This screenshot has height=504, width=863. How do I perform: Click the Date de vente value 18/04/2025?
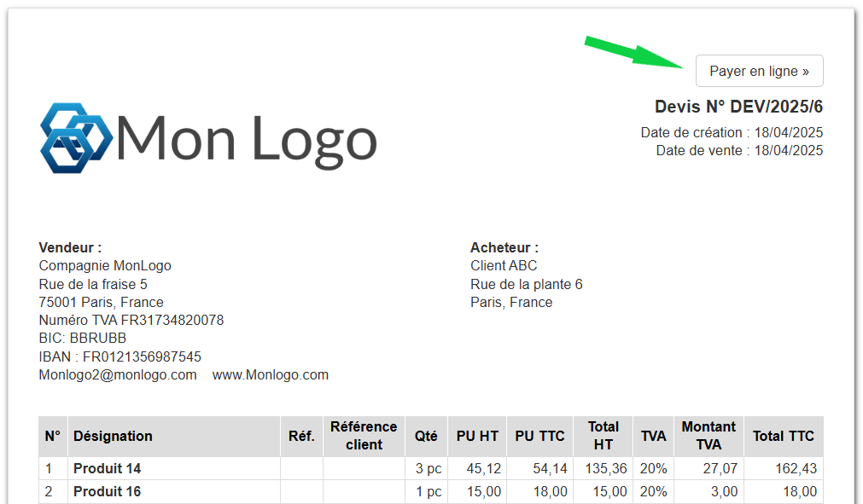(x=790, y=150)
